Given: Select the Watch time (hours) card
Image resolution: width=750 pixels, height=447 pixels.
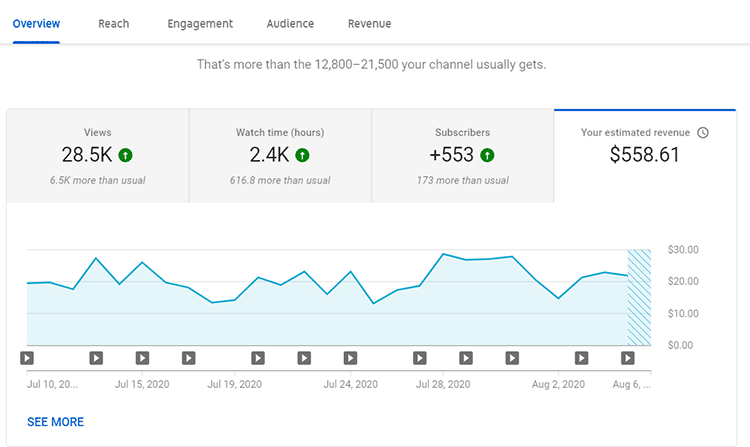Looking at the screenshot, I should pos(280,156).
